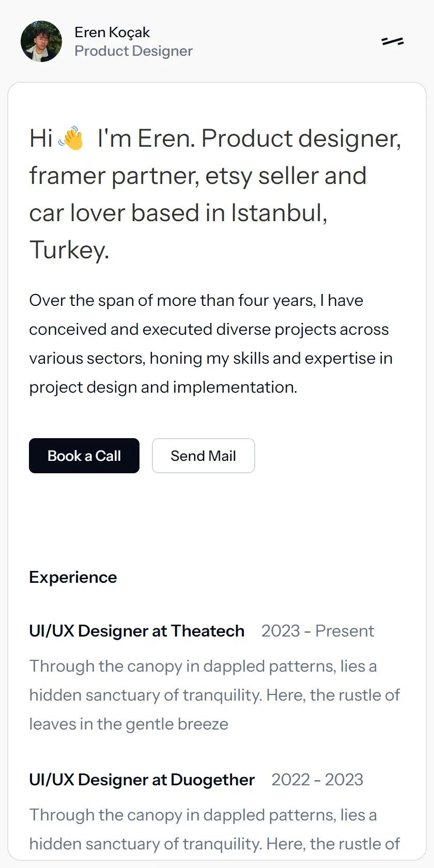Click the Duogether job description text
Image resolution: width=434 pixels, height=868 pixels.
pos(214,829)
